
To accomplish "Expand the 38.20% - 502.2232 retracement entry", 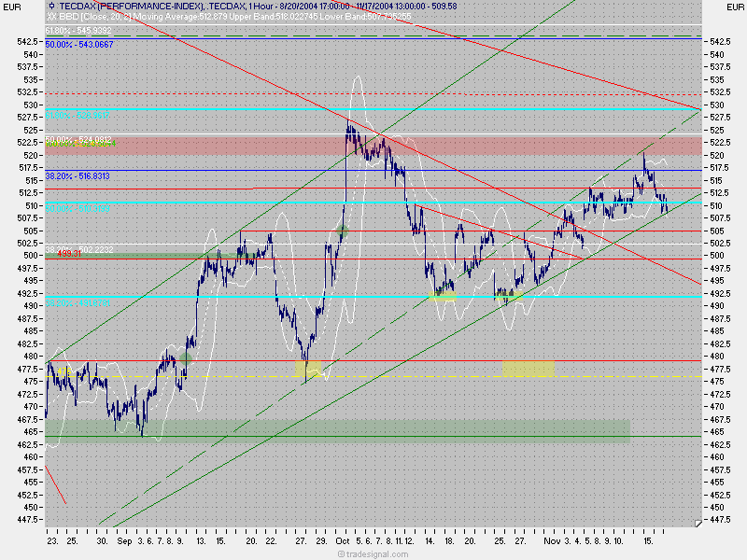I will click(77, 249).
